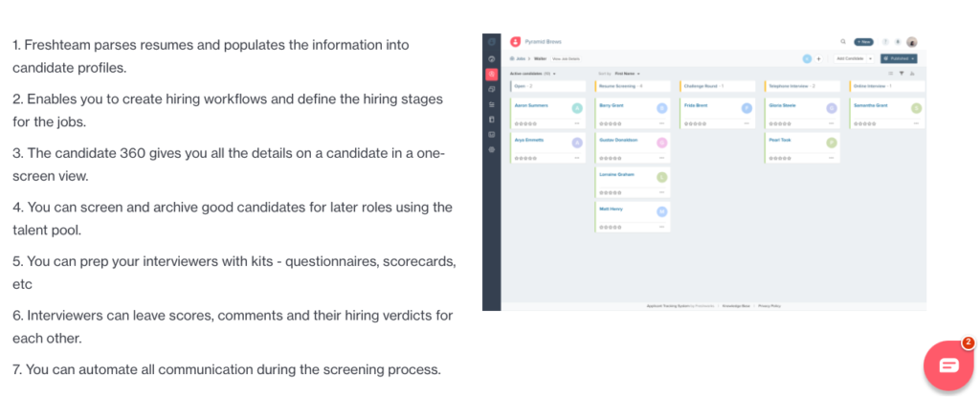
Task: Click the round plus icon beside the blue avatar
Action: [x=819, y=58]
